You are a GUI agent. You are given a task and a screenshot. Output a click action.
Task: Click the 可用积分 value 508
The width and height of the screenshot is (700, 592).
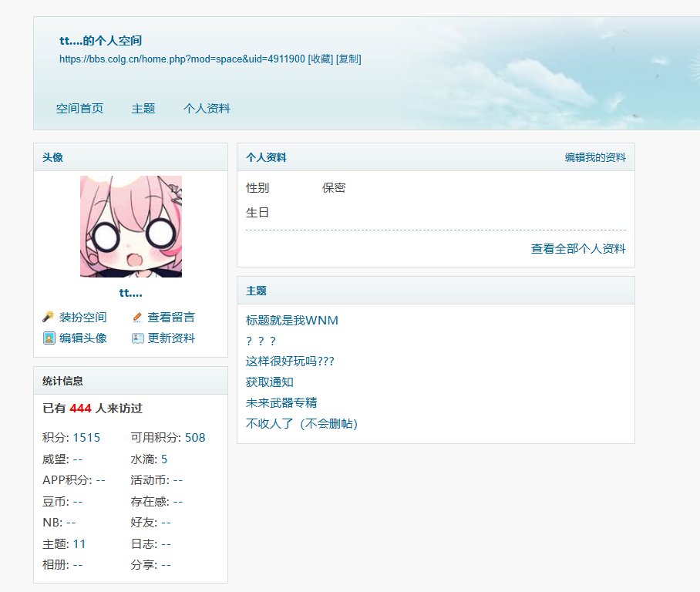pos(195,438)
